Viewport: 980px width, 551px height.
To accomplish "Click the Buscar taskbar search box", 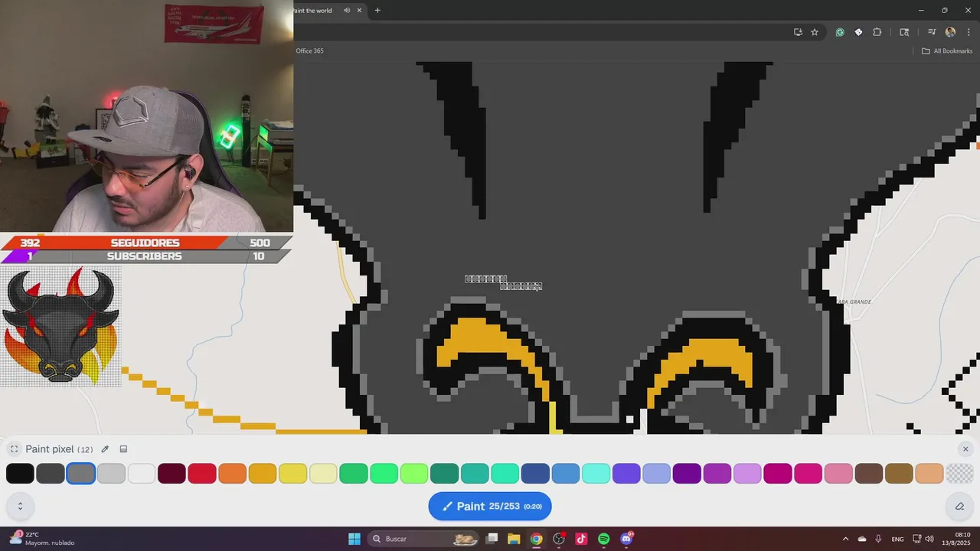I will tap(424, 539).
